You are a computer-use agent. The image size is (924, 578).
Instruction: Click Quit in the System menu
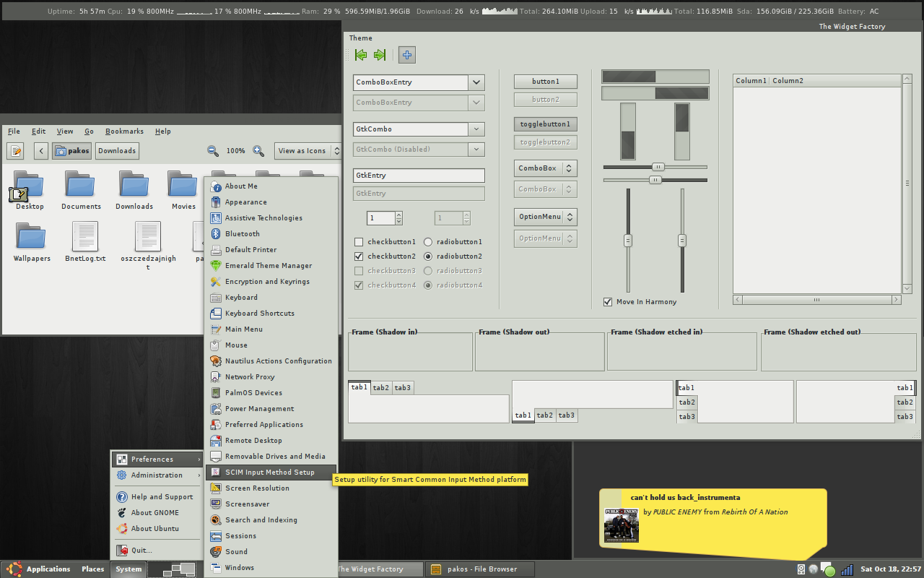[156, 550]
